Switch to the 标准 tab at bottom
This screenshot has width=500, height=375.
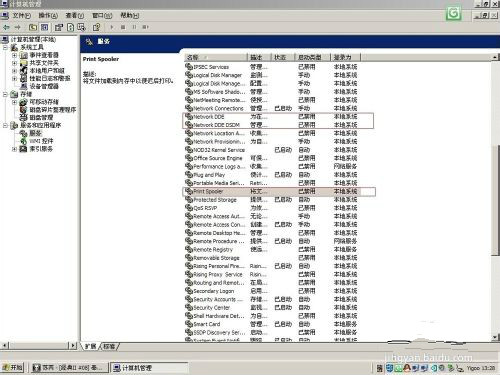pos(109,347)
